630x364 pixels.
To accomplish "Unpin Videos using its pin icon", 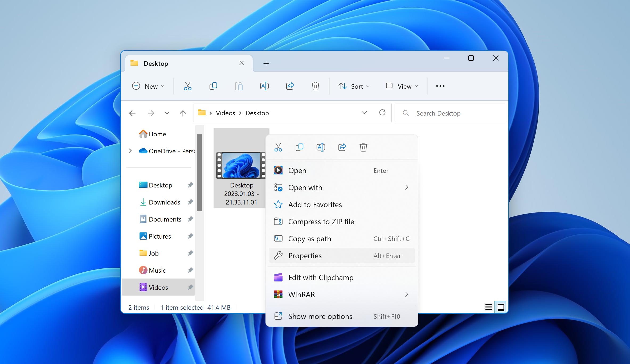I will [190, 287].
